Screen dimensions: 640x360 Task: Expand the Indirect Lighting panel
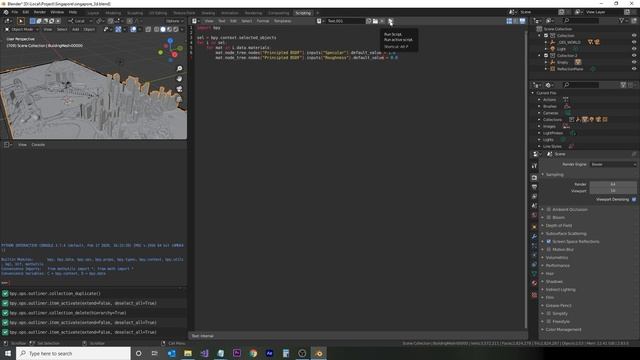[x=560, y=290]
